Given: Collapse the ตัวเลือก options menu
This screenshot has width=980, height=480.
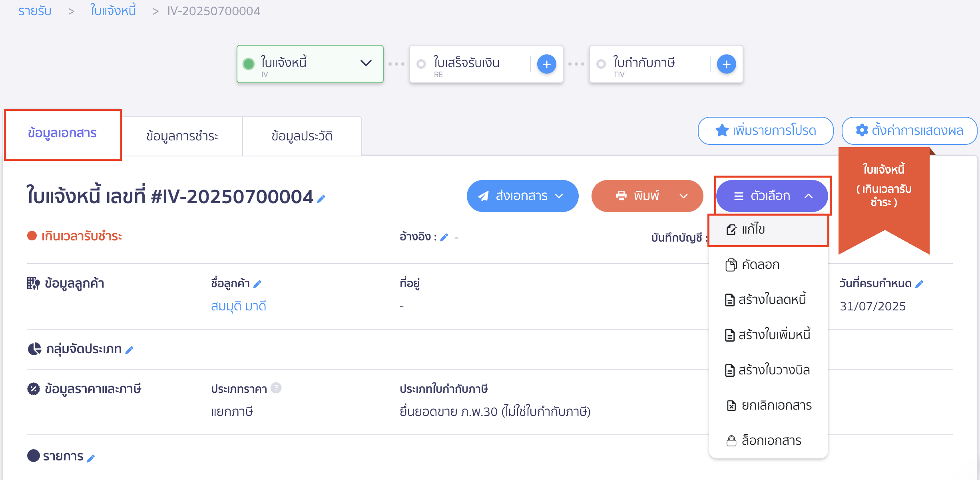Looking at the screenshot, I should coord(772,196).
